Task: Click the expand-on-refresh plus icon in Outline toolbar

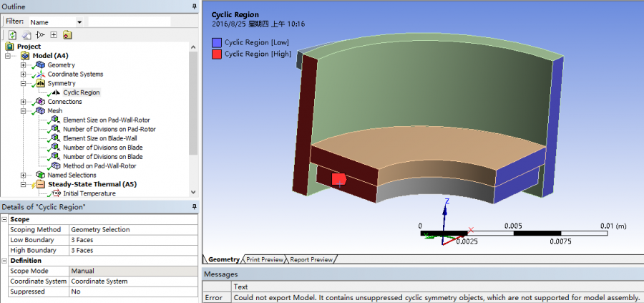Action: tap(54, 35)
